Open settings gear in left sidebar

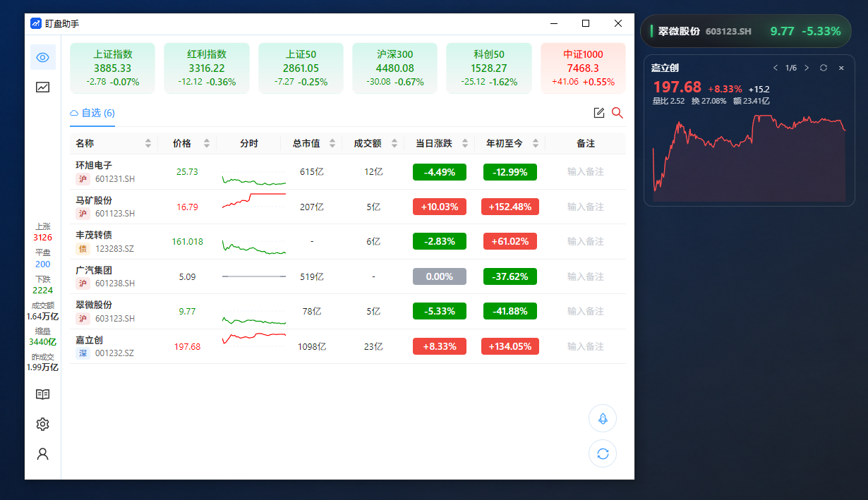point(42,424)
